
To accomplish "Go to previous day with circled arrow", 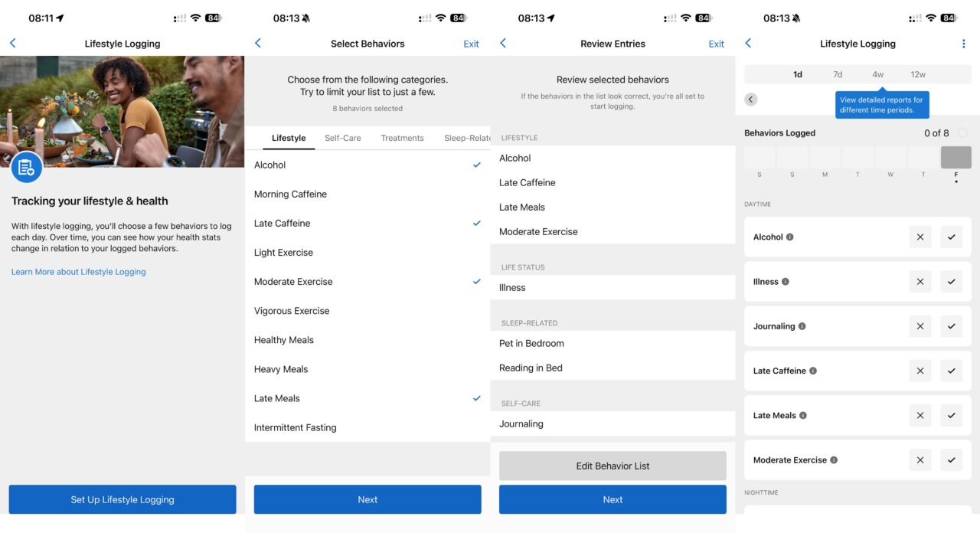I will click(751, 100).
